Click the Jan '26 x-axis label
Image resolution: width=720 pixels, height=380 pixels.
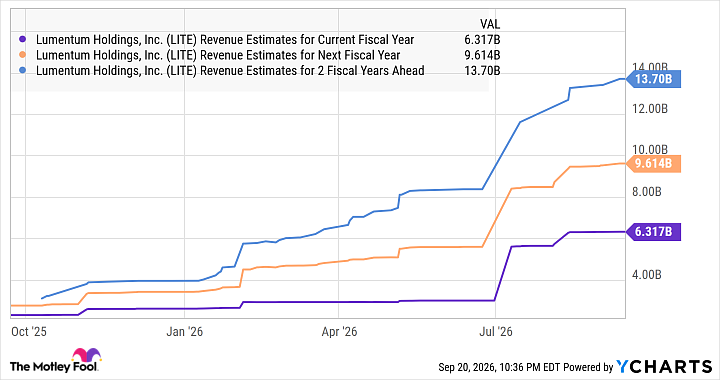click(x=185, y=332)
